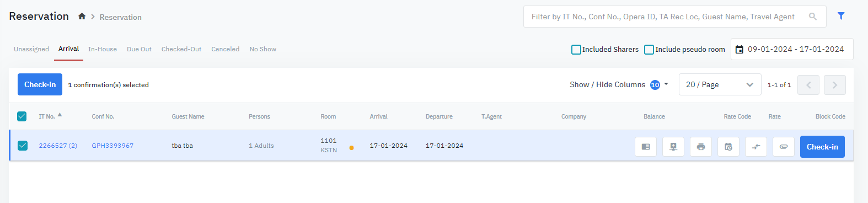The image size is (868, 203).
Task: Click the upload-to-screen icon in the reservation row
Action: pos(673,147)
